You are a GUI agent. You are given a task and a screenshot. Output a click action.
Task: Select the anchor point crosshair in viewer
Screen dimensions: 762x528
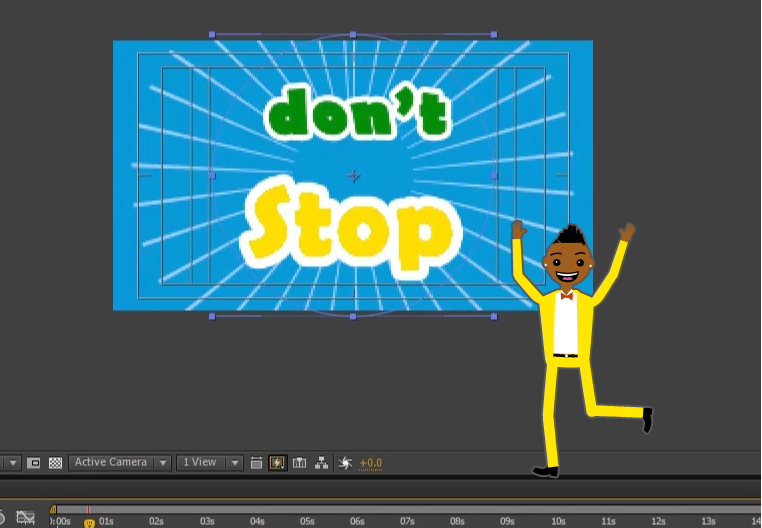353,176
